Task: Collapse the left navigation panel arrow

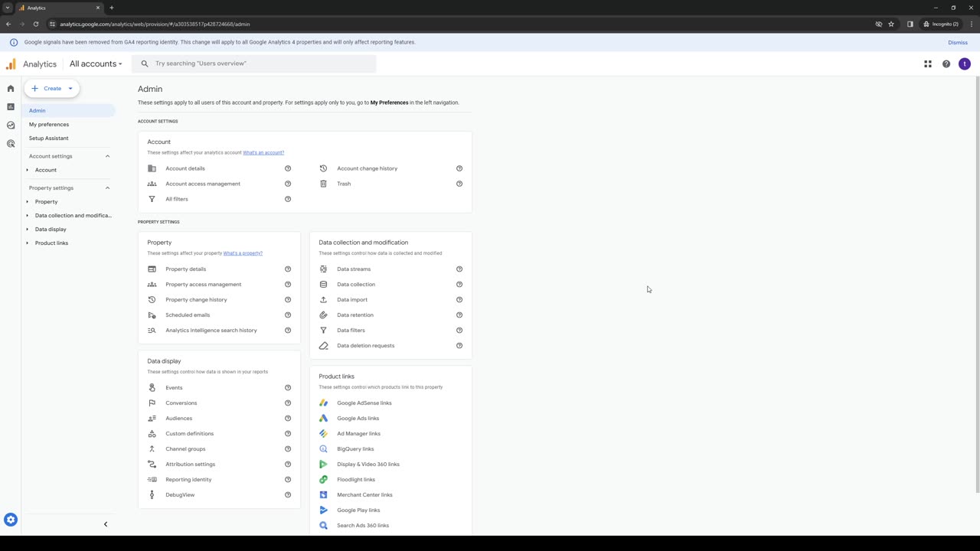Action: tap(106, 524)
